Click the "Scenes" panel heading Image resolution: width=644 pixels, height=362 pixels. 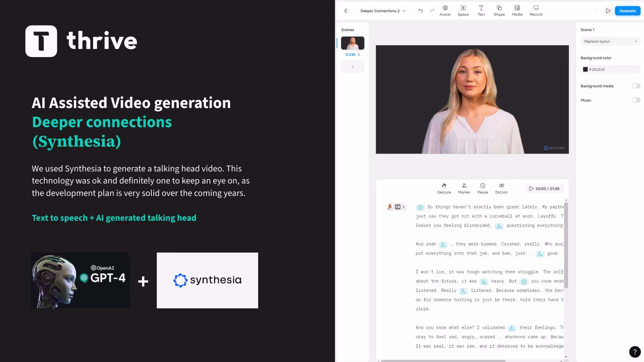[x=348, y=30]
